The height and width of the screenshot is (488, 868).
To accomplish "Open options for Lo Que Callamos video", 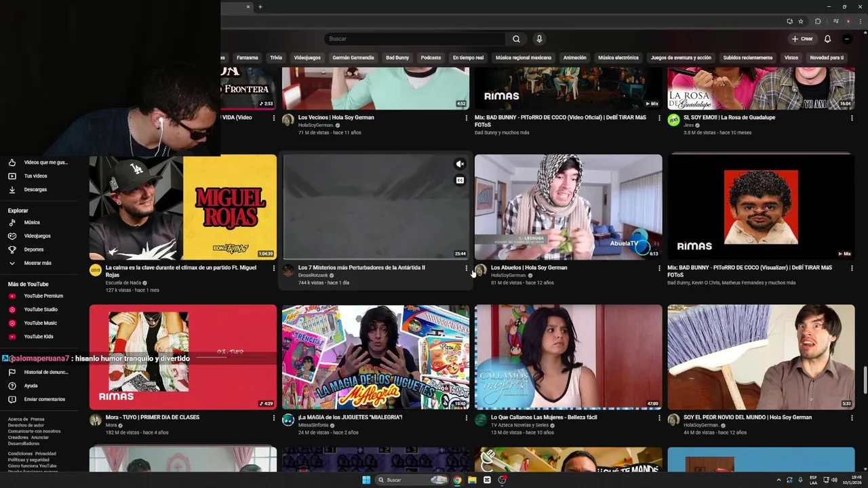I will 659,418.
